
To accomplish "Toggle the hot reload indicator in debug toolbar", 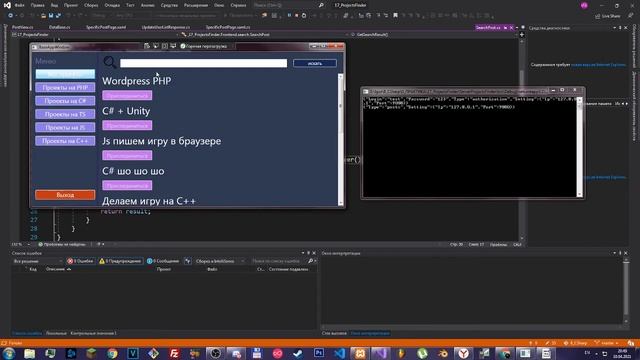I will (204, 46).
